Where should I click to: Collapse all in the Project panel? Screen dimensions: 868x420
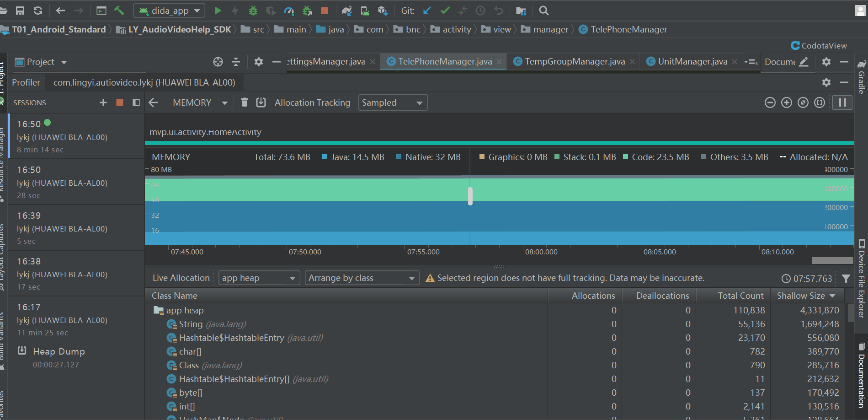pos(236,62)
